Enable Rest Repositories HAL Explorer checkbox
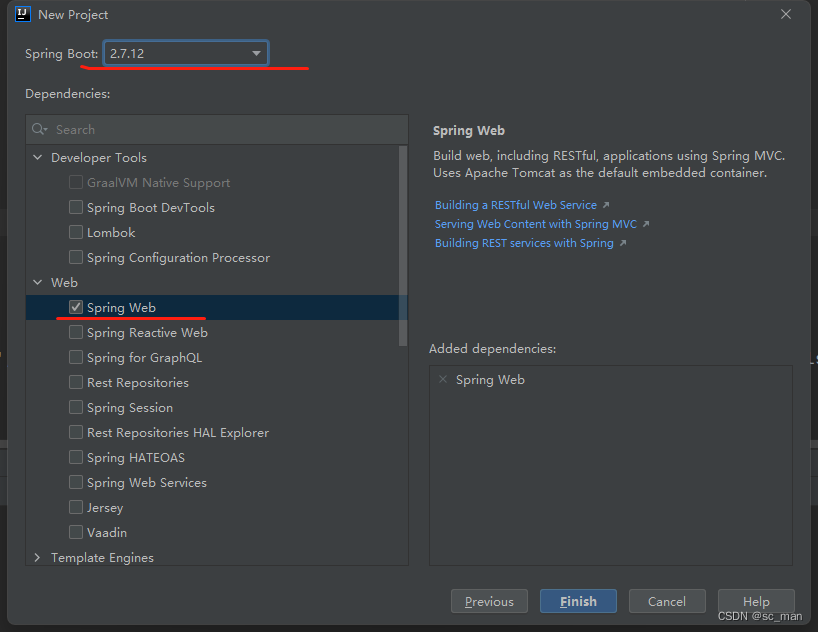This screenshot has height=632, width=818. click(76, 433)
